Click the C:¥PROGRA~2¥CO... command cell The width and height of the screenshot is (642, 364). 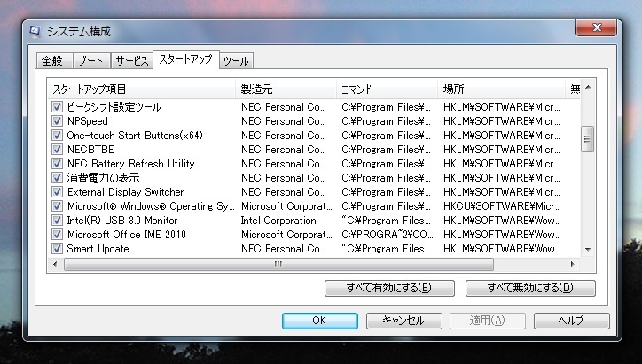pyautogui.click(x=387, y=235)
